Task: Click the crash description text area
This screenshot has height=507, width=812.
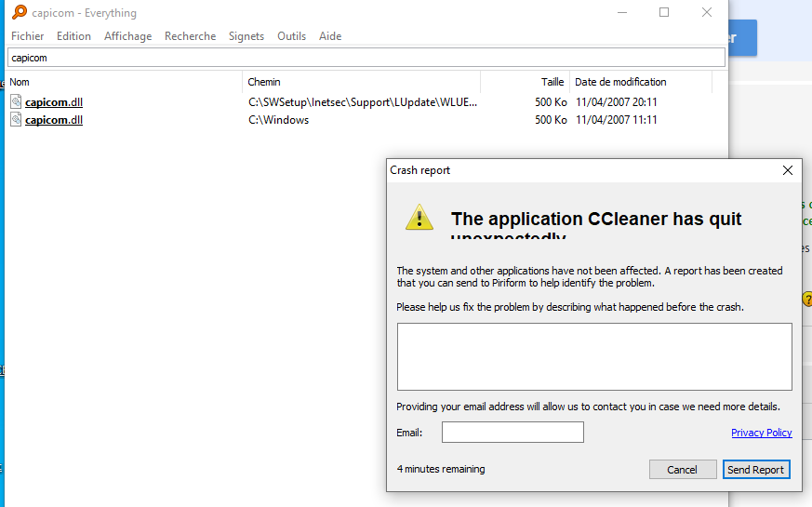Action: coord(594,357)
